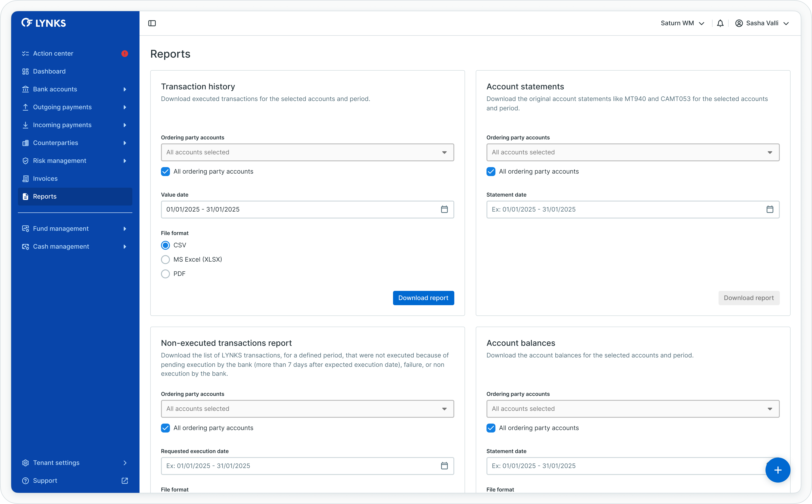Click Action center red alert badge
812x504 pixels.
[x=125, y=54]
